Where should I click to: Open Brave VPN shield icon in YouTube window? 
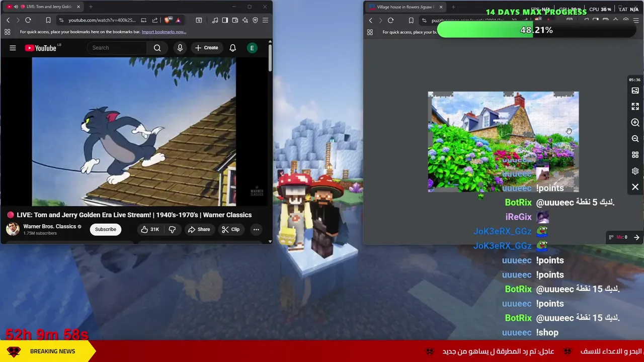click(x=255, y=20)
